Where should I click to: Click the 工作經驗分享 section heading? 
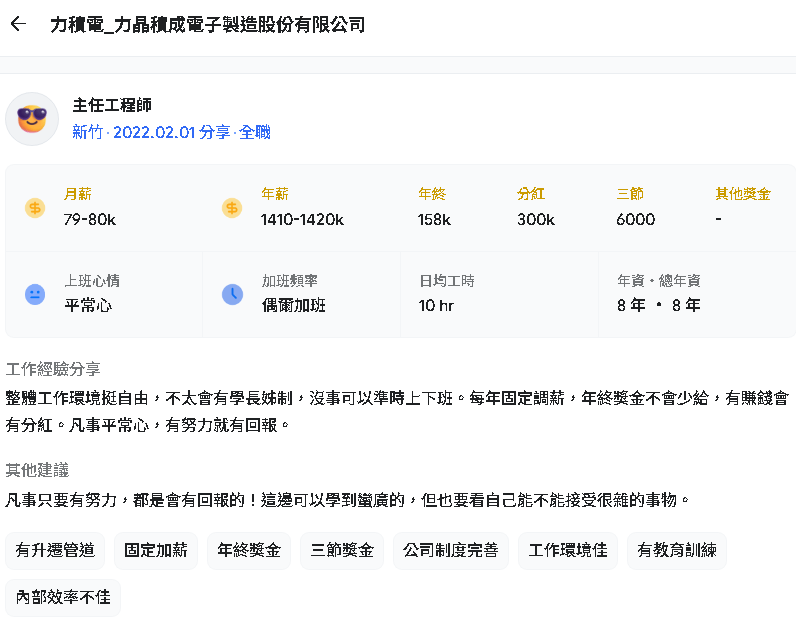pyautogui.click(x=53, y=369)
